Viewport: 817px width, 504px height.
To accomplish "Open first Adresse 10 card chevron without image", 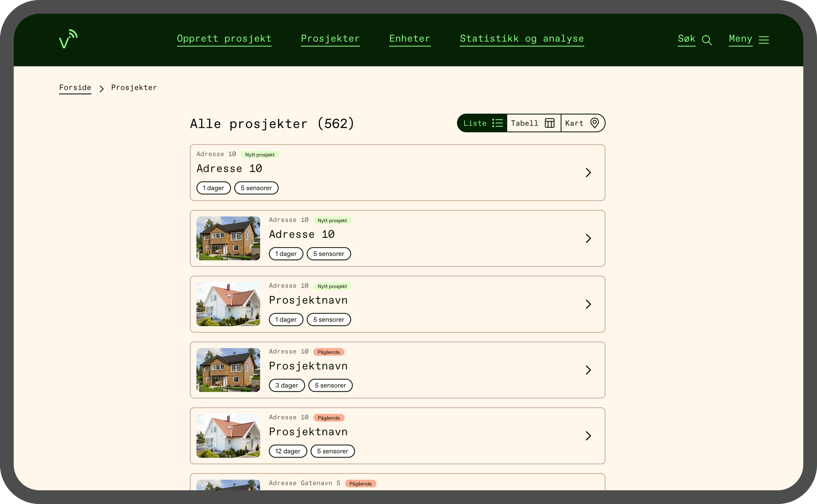I will 589,173.
